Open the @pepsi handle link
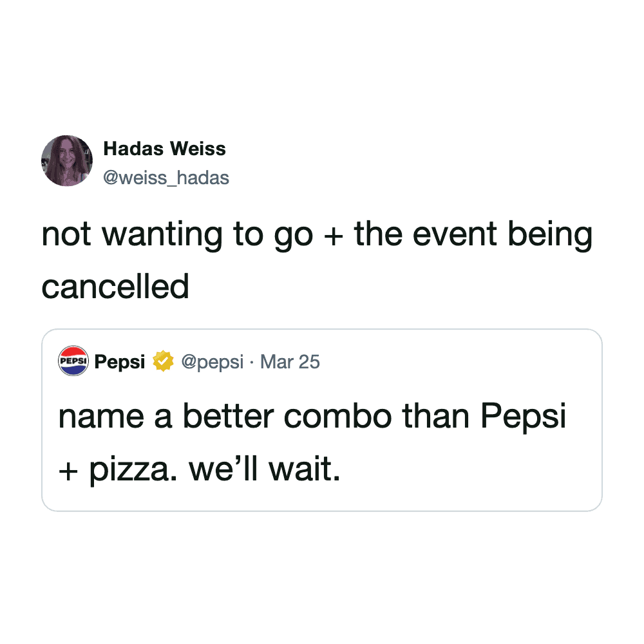Viewport: 644px width, 644px height. 213,362
